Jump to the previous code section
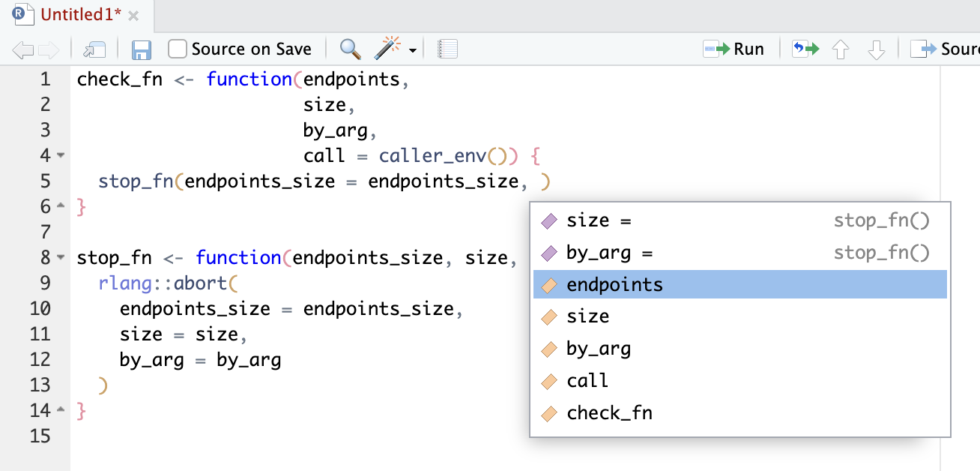Viewport: 980px width, 471px height. point(840,49)
